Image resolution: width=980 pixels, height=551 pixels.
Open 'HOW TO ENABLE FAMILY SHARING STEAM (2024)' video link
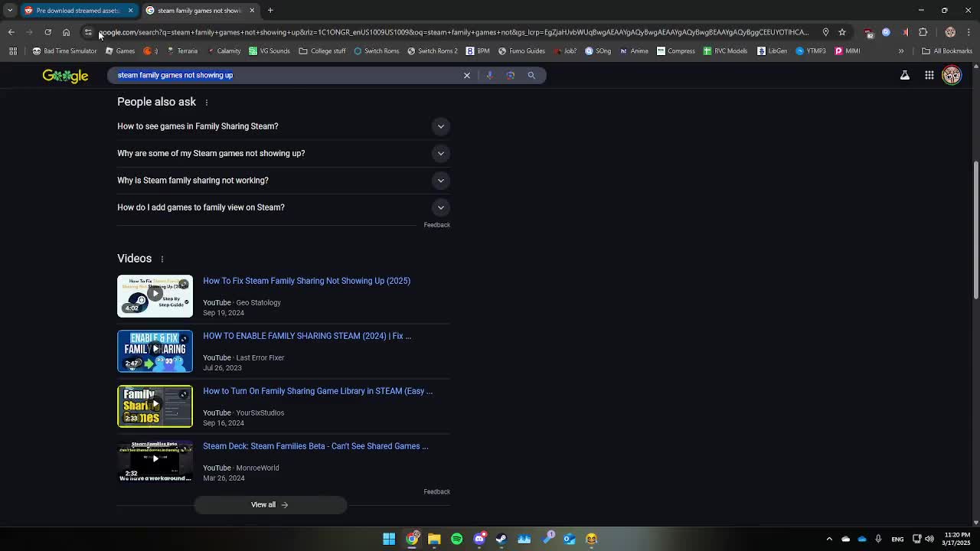pos(307,336)
